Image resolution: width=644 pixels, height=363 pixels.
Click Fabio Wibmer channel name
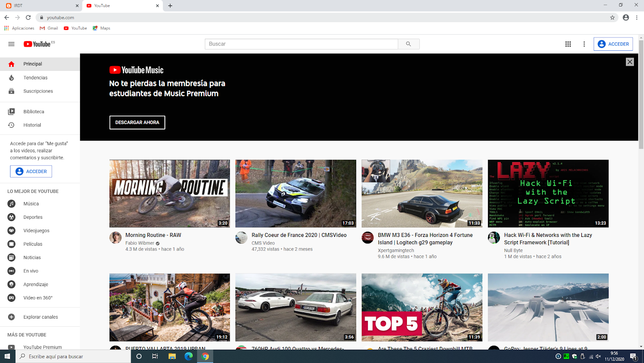[x=140, y=243]
